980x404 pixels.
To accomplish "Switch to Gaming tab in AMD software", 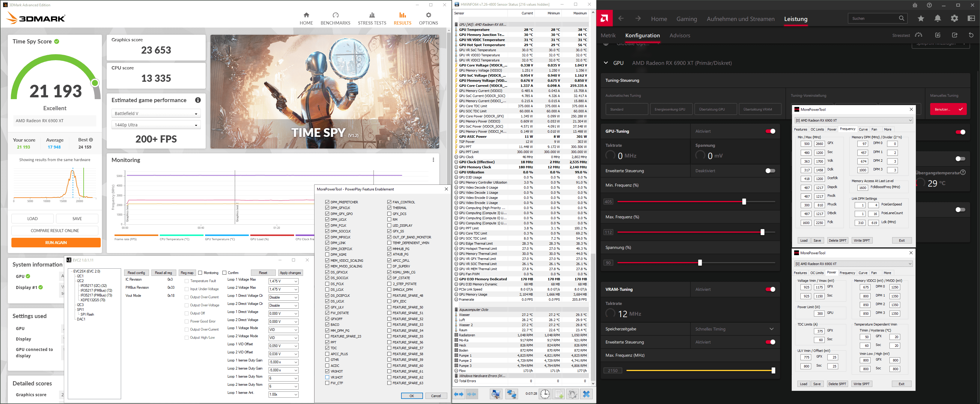I will 687,19.
